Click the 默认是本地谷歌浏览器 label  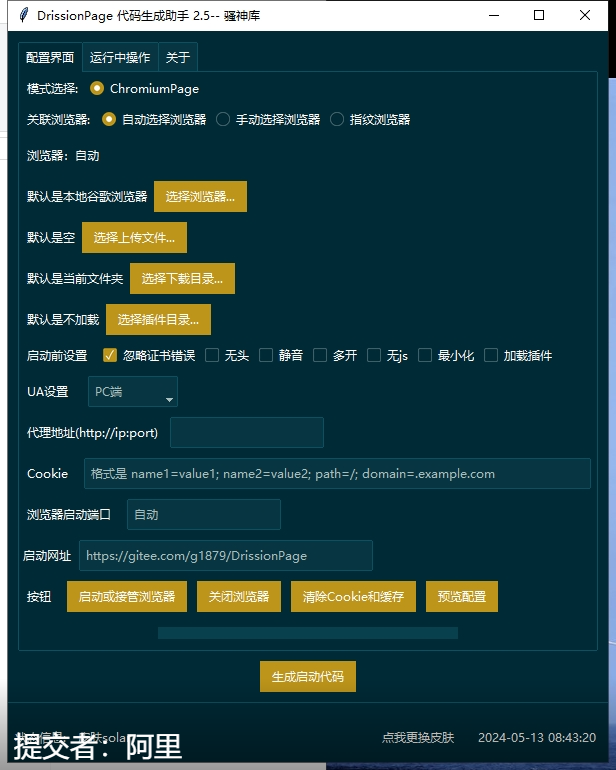87,196
